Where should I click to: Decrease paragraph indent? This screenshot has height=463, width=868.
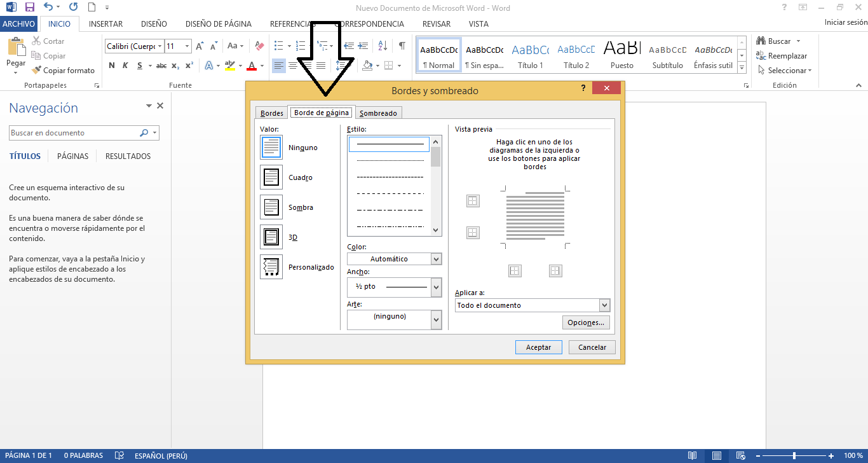tap(349, 46)
